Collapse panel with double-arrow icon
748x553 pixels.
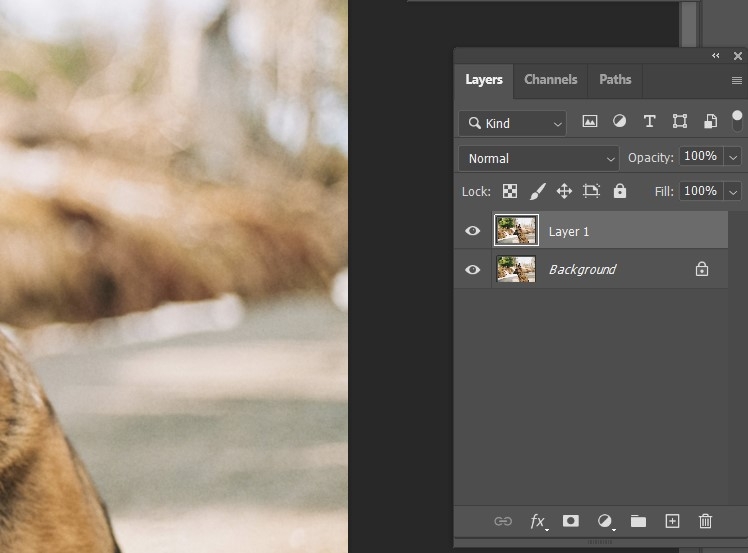coord(716,56)
